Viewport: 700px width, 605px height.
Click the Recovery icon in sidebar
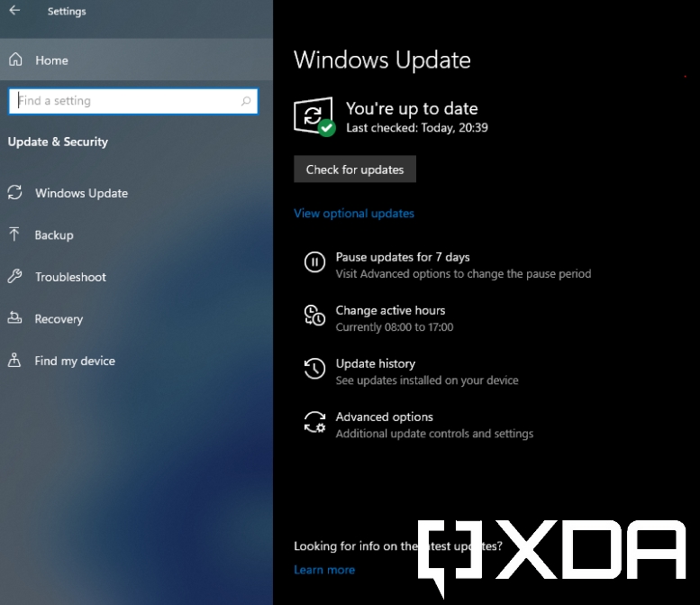coord(14,318)
